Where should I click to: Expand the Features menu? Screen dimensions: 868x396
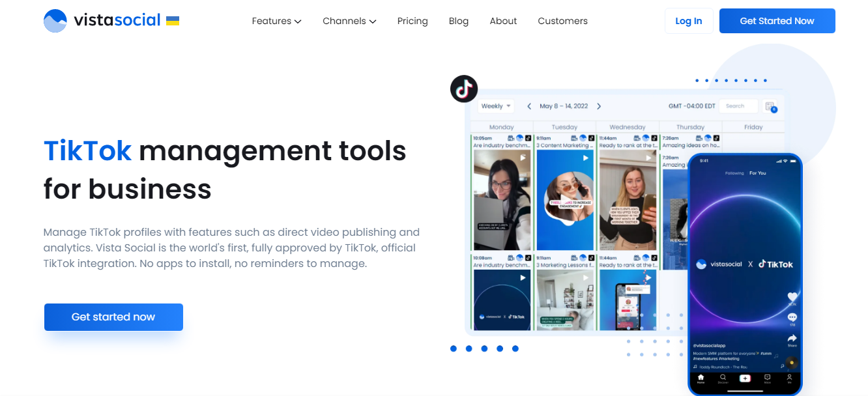(276, 21)
